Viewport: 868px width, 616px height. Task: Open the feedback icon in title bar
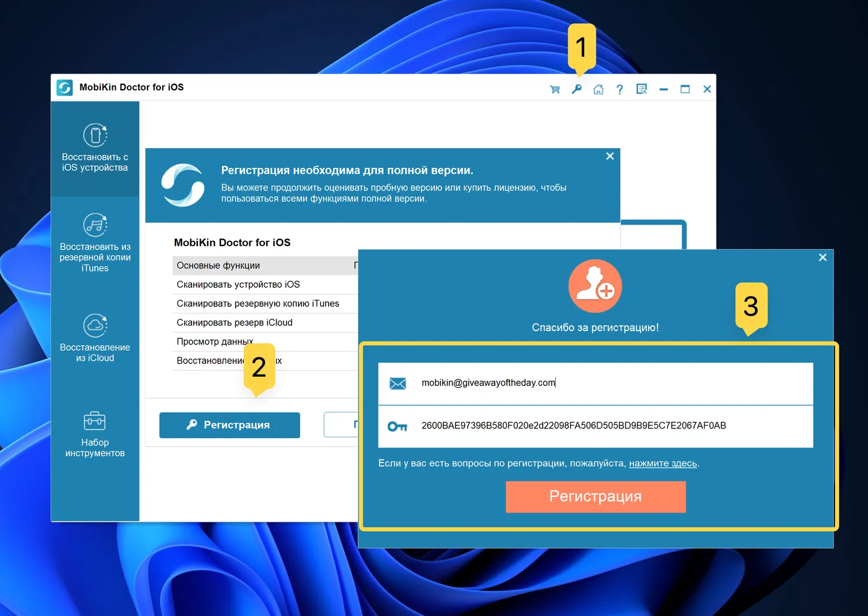point(642,89)
